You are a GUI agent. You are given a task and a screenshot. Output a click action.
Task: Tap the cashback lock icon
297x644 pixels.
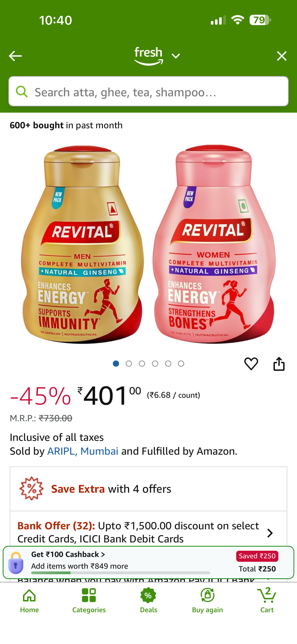pyautogui.click(x=15, y=562)
